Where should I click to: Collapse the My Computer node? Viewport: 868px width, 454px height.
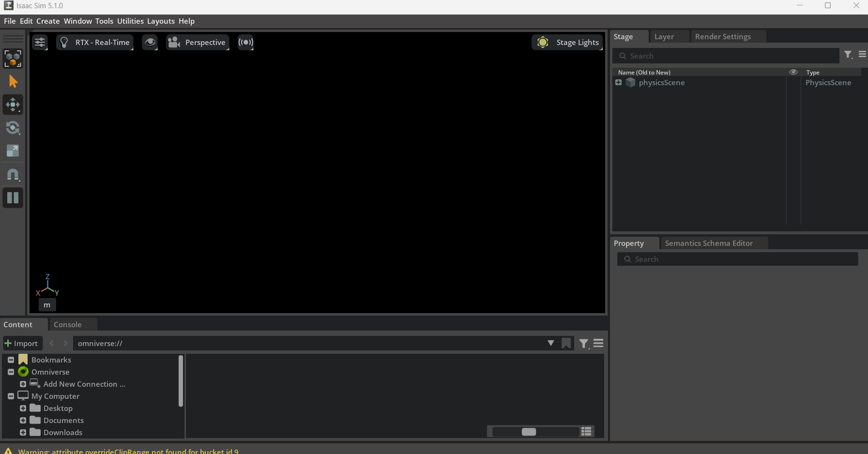pyautogui.click(x=11, y=396)
